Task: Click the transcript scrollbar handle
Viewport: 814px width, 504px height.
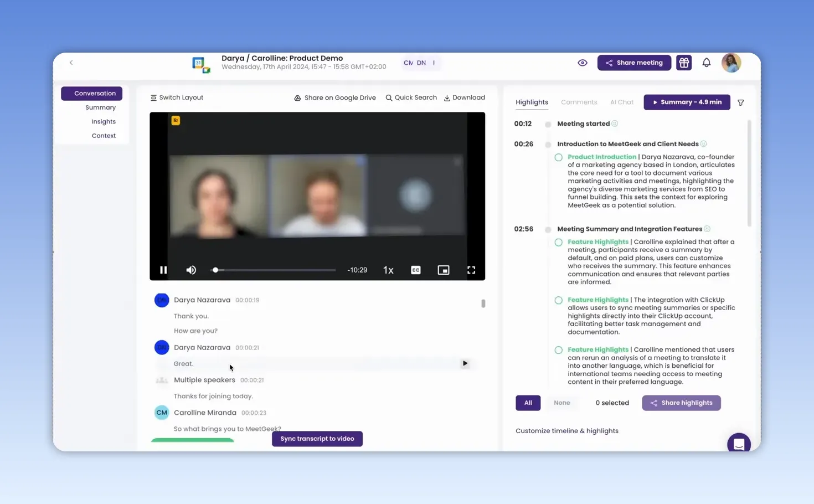Action: 483,304
